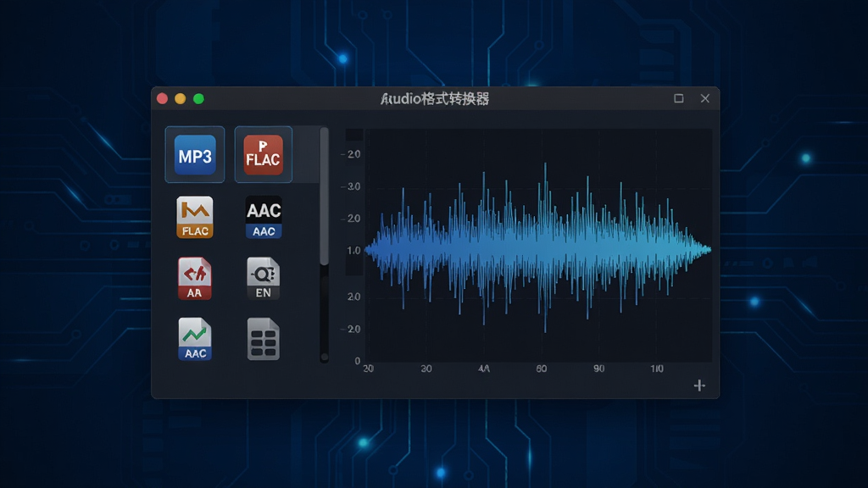Screen dimensions: 868x488
Task: Select the blue MP3 format icon
Action: point(195,155)
